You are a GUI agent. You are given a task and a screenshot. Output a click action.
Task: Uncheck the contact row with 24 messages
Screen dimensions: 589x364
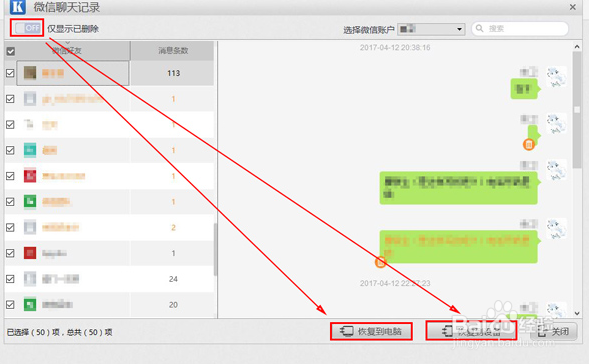[x=11, y=279]
